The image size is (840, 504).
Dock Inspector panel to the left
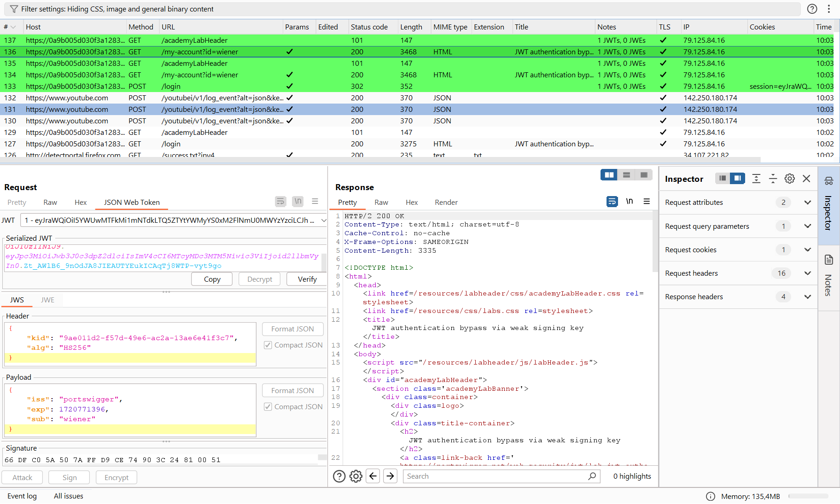(x=723, y=179)
